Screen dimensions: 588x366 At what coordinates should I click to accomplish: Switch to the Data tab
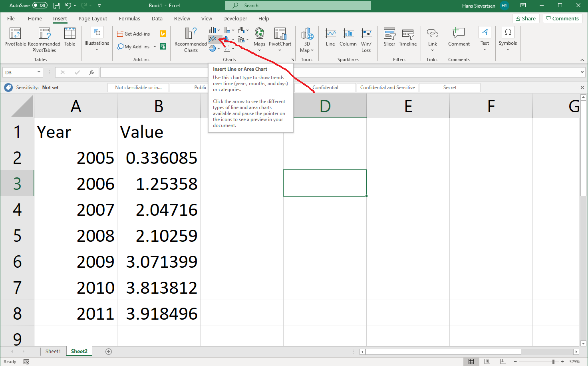157,18
